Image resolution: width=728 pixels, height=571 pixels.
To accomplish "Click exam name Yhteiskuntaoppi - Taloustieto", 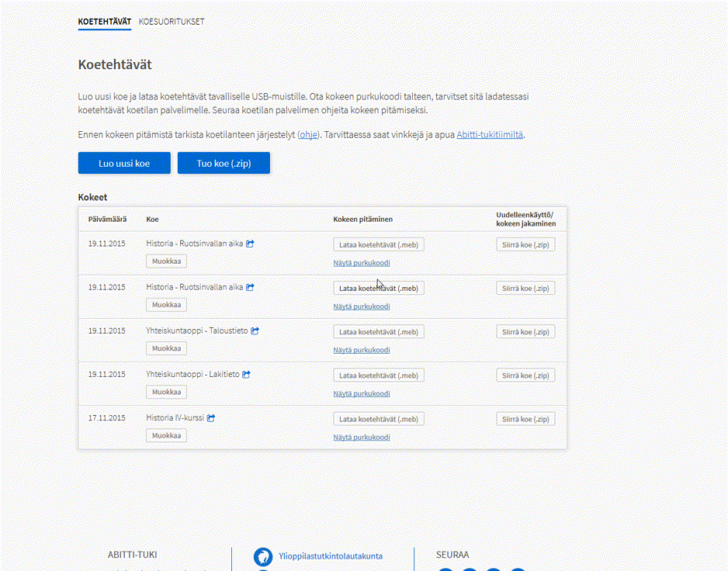I will click(197, 331).
